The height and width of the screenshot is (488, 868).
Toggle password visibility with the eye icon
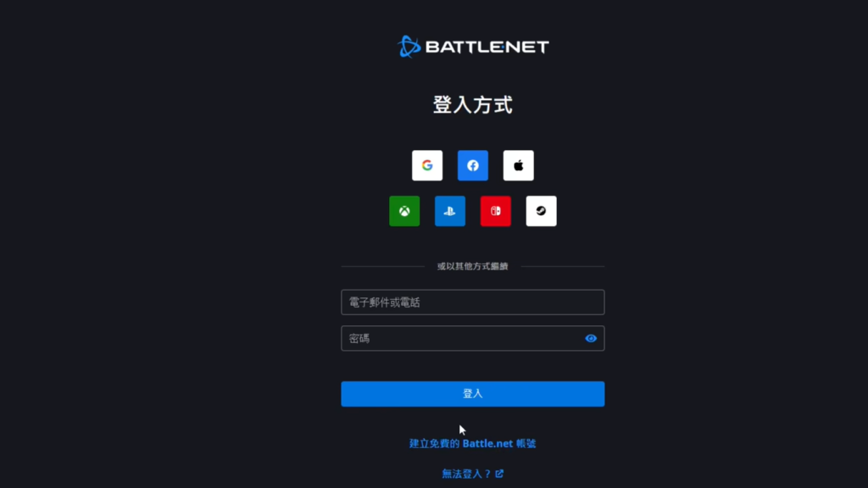(591, 339)
